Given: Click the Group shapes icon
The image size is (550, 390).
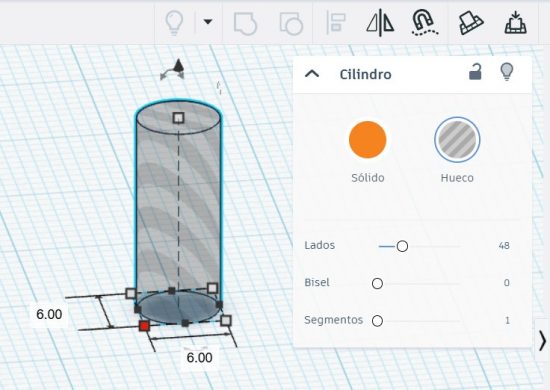Looking at the screenshot, I should point(245,23).
